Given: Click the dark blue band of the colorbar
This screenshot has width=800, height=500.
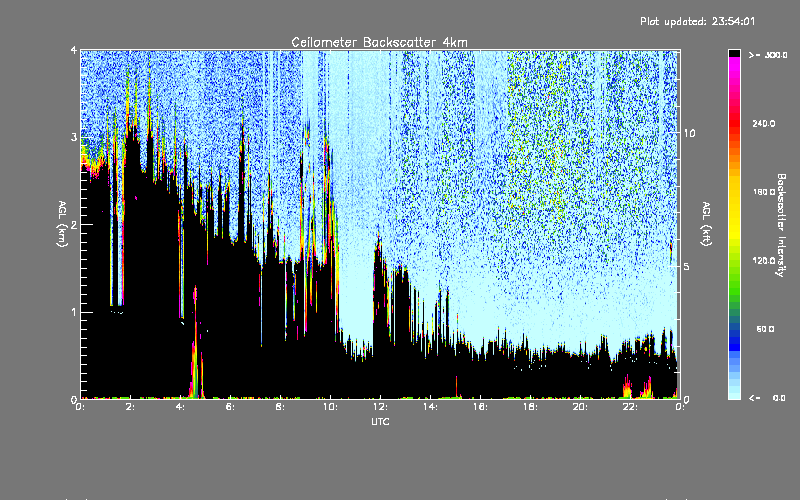Looking at the screenshot, I should click(734, 339).
